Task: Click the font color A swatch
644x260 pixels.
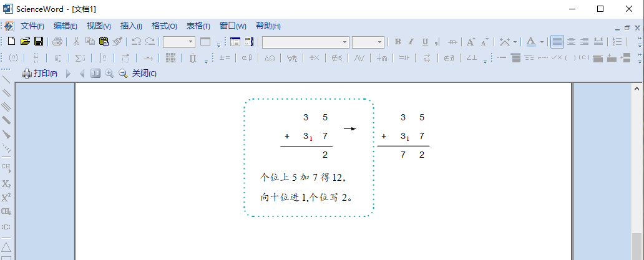Action: [x=531, y=41]
